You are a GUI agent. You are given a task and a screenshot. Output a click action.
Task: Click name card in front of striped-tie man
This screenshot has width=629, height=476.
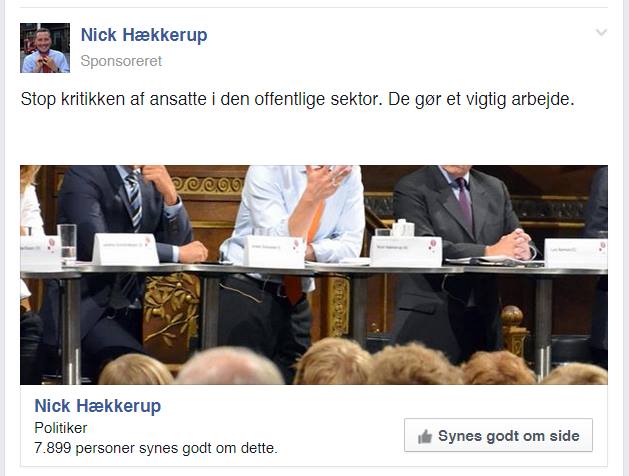pyautogui.click(x=126, y=249)
